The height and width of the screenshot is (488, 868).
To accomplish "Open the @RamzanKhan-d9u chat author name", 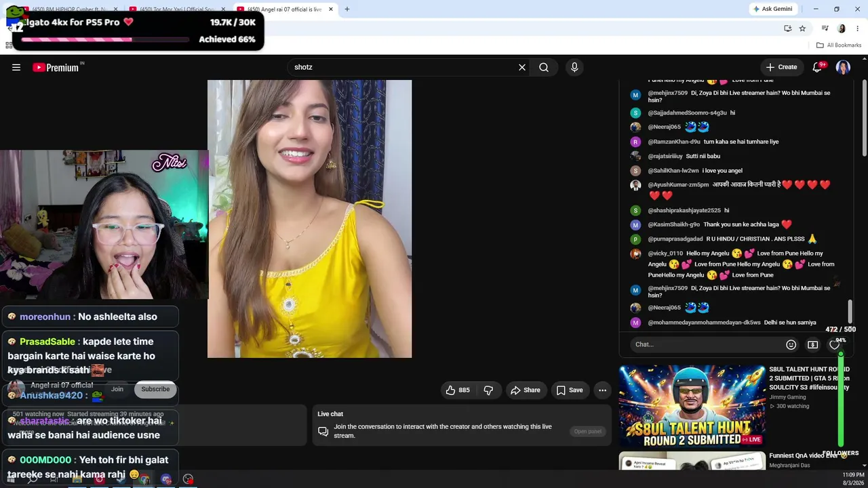I will [674, 142].
